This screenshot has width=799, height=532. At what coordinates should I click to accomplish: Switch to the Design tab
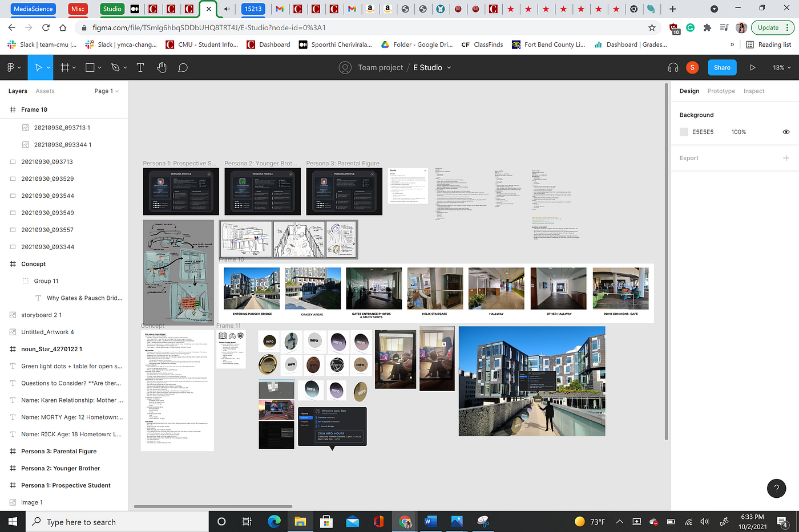(x=689, y=91)
